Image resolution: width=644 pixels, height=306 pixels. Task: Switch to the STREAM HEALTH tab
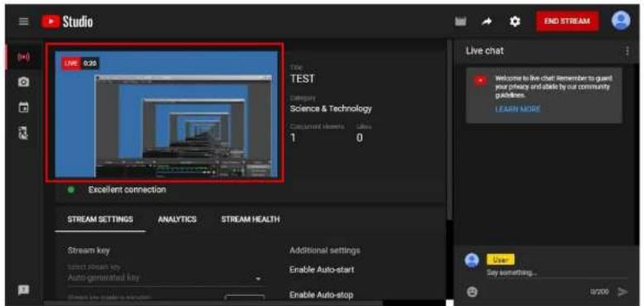point(250,219)
